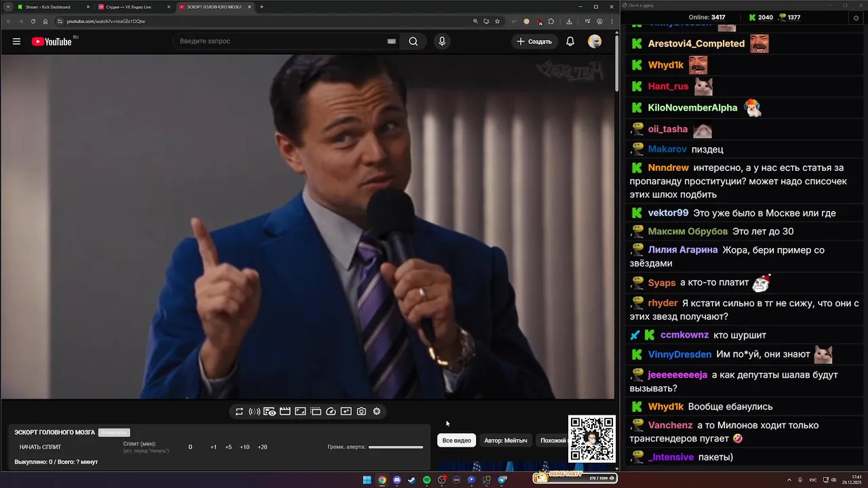Take a video screenshot with camera icon

361,411
